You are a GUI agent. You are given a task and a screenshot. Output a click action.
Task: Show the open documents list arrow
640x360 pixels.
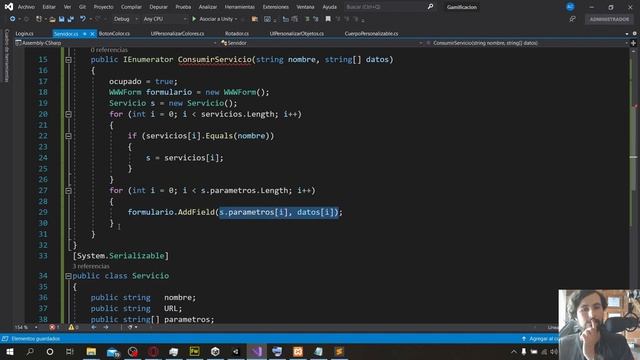point(627,34)
